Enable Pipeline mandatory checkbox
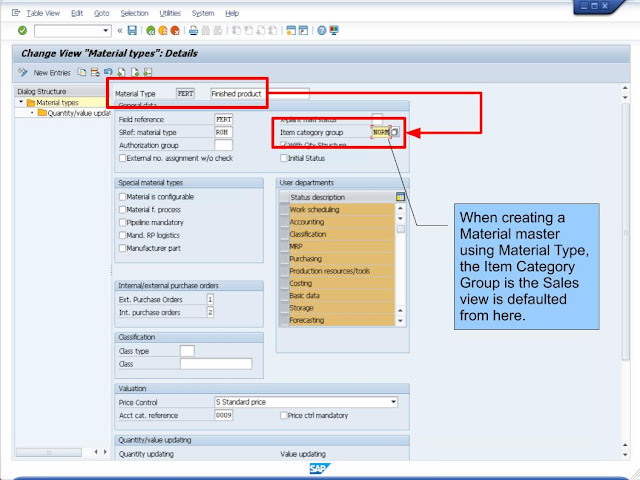The height and width of the screenshot is (480, 640). pos(122,222)
